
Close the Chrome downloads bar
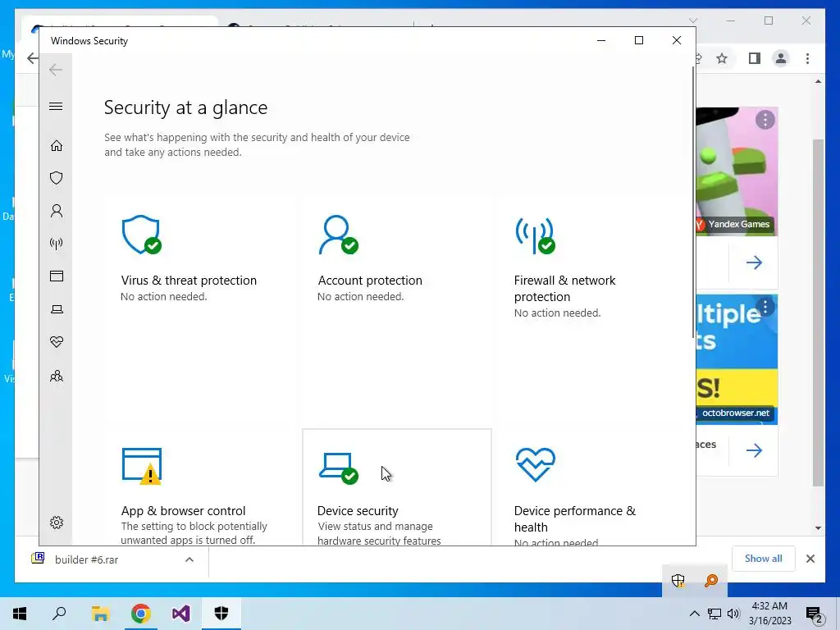point(810,559)
